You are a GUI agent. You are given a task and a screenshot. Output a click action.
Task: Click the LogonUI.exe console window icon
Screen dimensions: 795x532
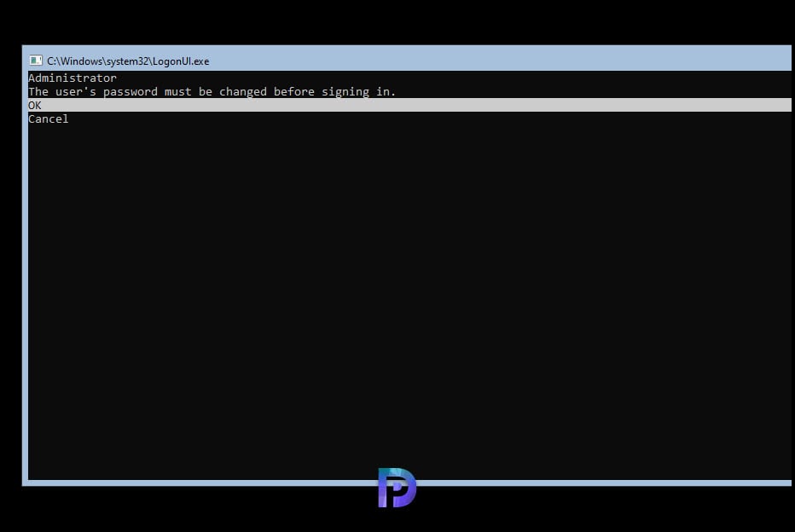coord(36,61)
